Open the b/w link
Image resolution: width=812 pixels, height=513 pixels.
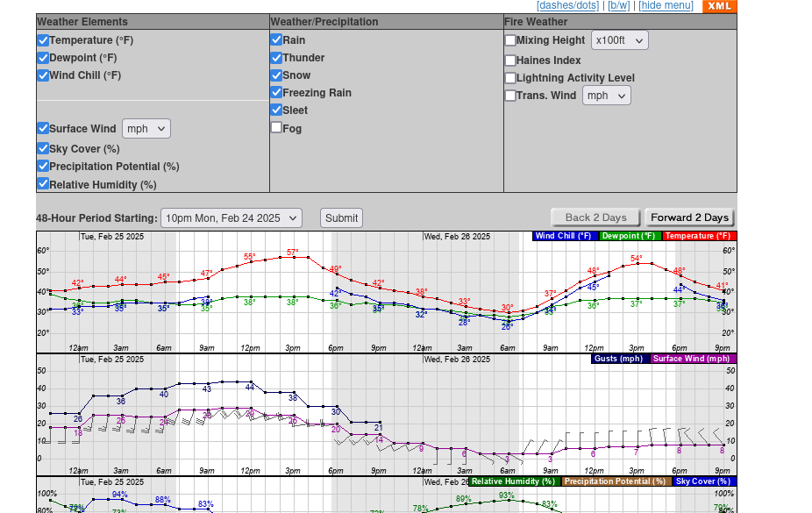pyautogui.click(x=619, y=5)
